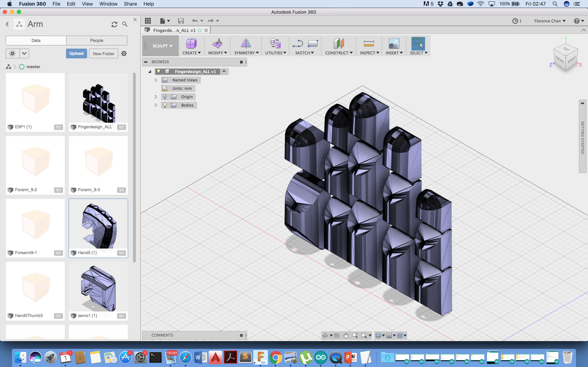Open the Modify tool in Sculpt toolbar
Screen dimensions: 588x367
point(217,46)
